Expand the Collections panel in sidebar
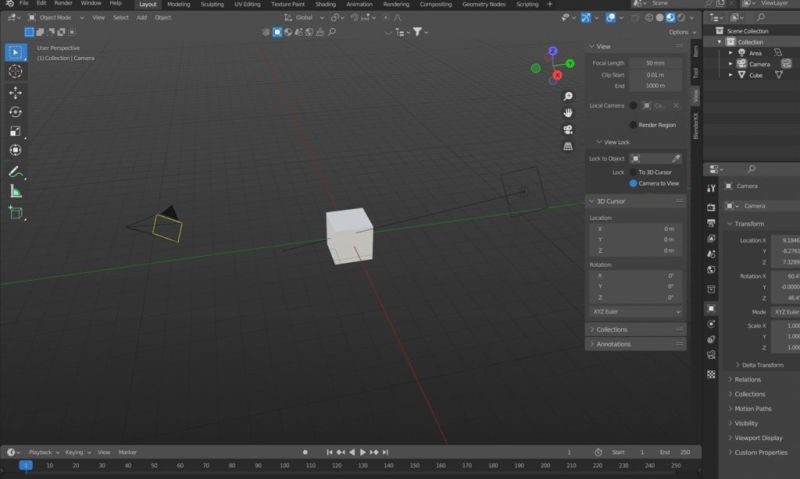The image size is (800, 479). coord(636,330)
